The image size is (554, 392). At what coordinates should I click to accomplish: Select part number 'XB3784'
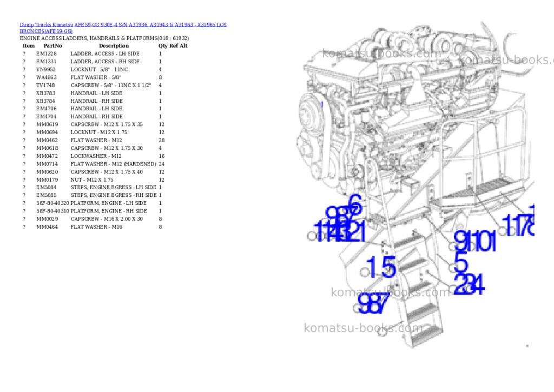click(x=45, y=101)
